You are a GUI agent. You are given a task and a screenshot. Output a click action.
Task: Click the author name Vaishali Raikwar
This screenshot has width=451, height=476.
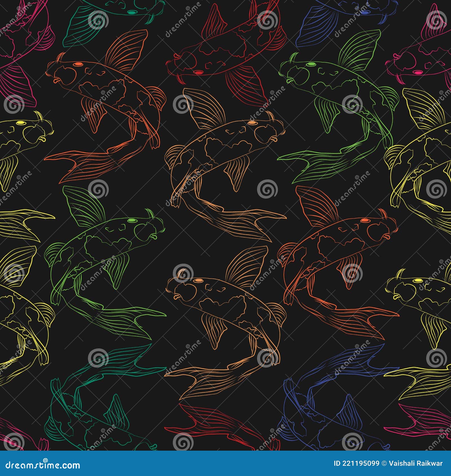coord(416,463)
